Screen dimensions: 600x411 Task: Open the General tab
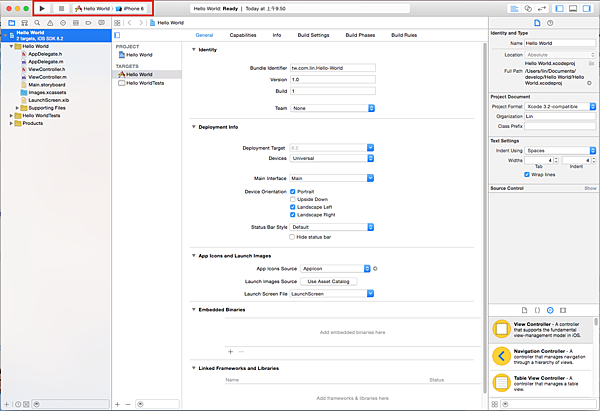click(204, 35)
